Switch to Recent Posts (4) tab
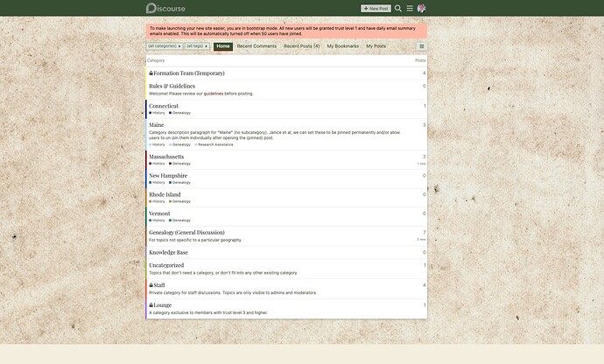 (x=302, y=46)
